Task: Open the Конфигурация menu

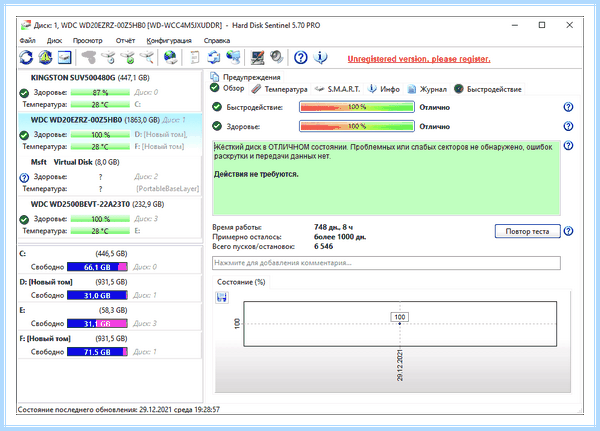Action: pyautogui.click(x=169, y=41)
